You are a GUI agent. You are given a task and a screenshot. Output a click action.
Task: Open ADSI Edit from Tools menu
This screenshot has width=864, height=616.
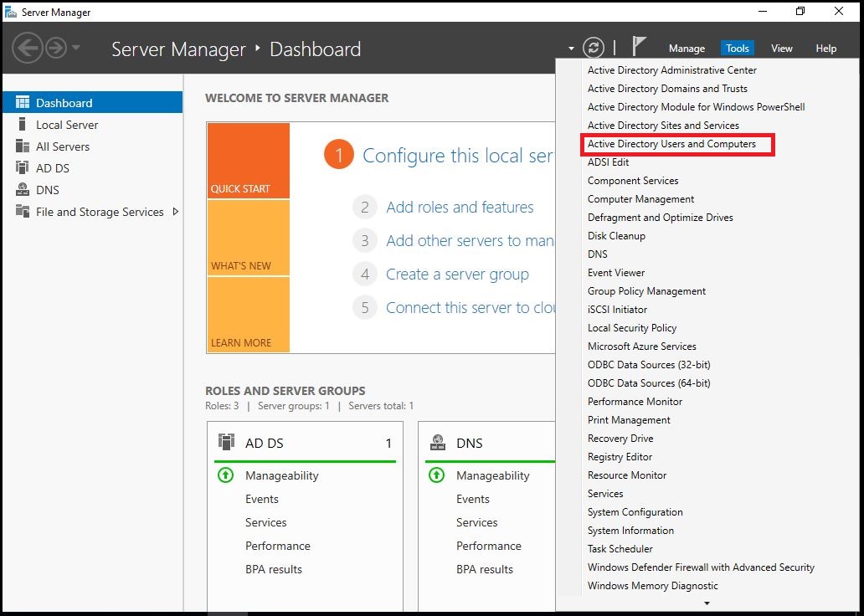tap(608, 162)
